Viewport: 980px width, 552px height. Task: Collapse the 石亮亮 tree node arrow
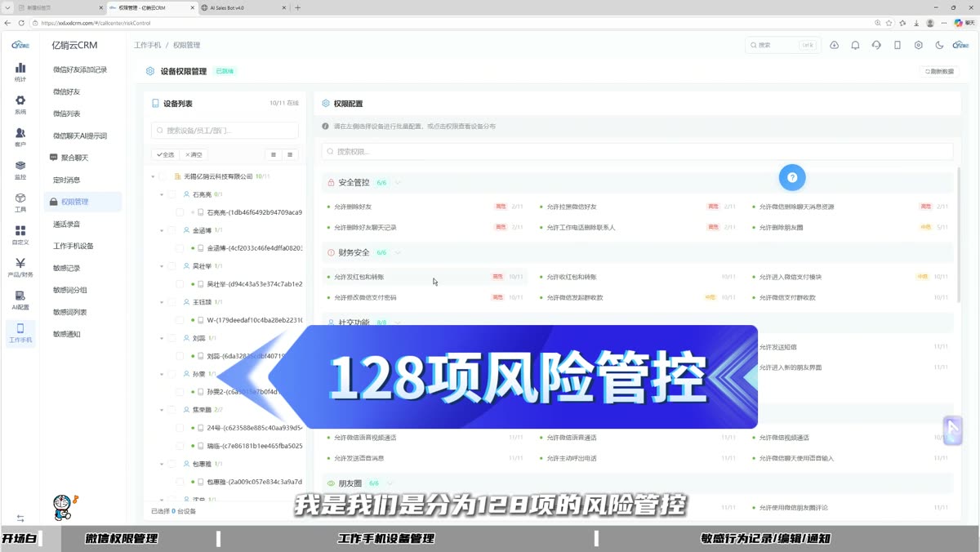click(x=162, y=194)
